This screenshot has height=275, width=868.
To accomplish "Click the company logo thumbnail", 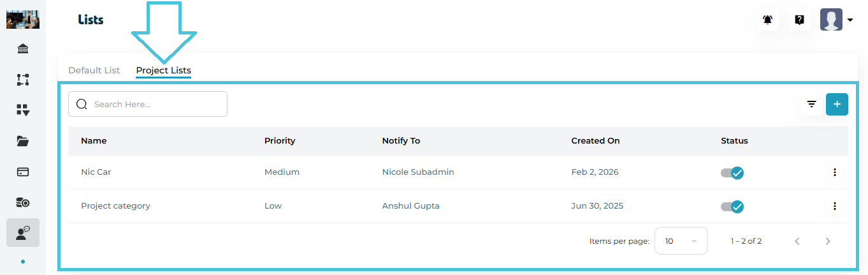I will pyautogui.click(x=23, y=20).
